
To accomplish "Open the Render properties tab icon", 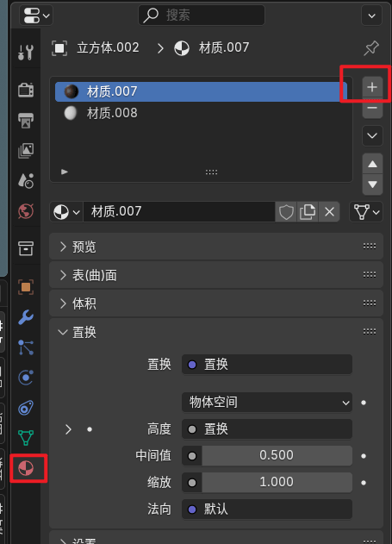I will [x=26, y=91].
